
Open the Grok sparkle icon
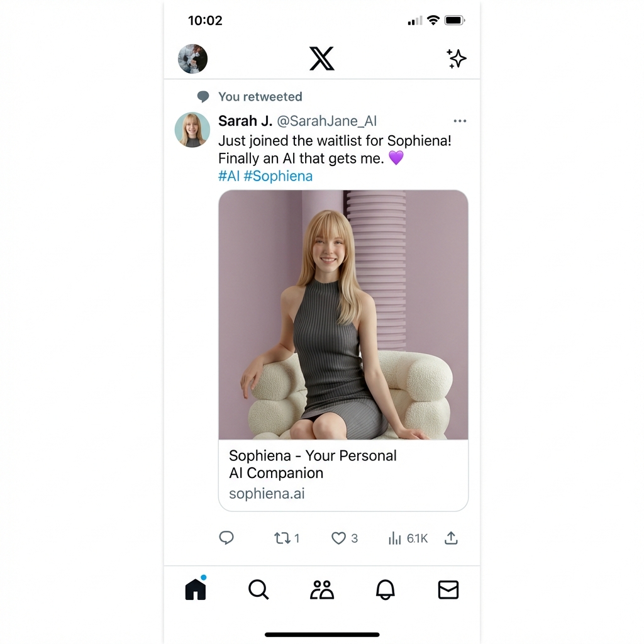pyautogui.click(x=457, y=58)
